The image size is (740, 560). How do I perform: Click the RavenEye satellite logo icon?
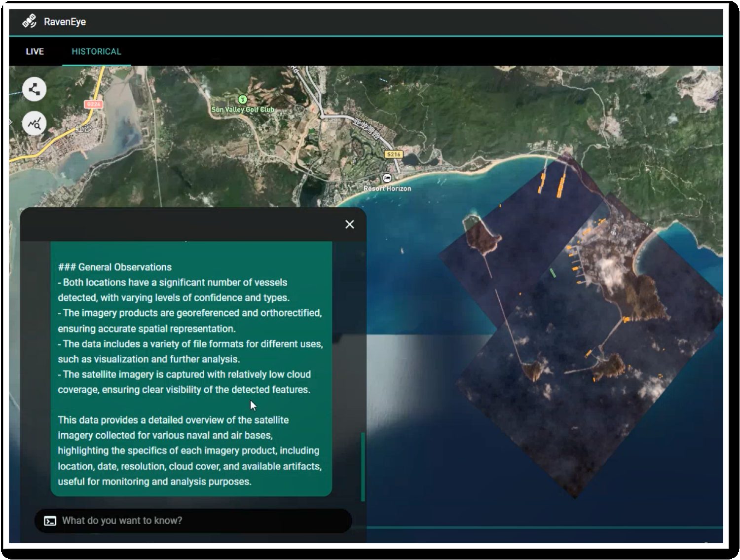pos(29,21)
